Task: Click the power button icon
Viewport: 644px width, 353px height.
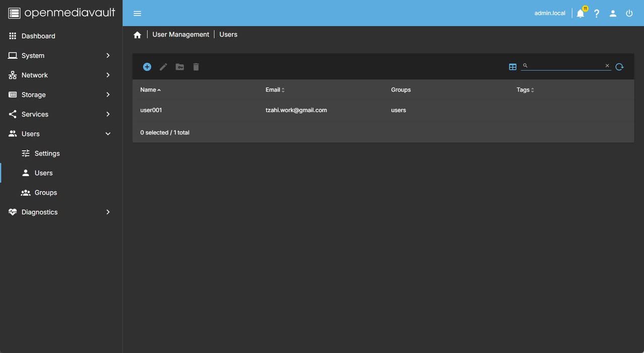Action: pyautogui.click(x=629, y=14)
